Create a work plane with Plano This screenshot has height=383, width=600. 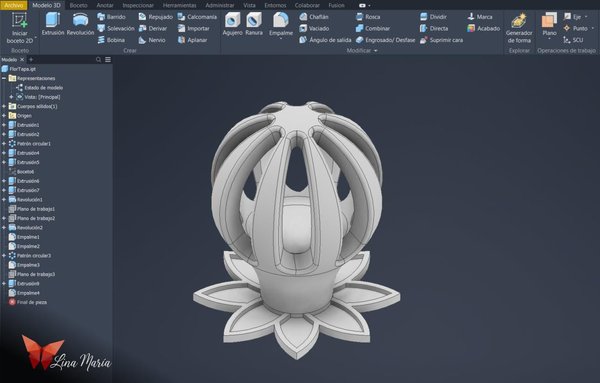pyautogui.click(x=549, y=23)
